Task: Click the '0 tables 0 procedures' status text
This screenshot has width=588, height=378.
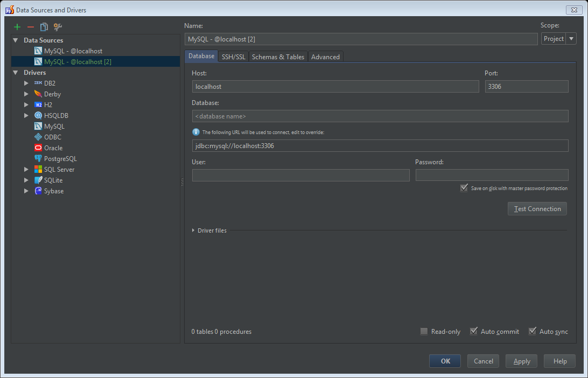Action: (221, 332)
